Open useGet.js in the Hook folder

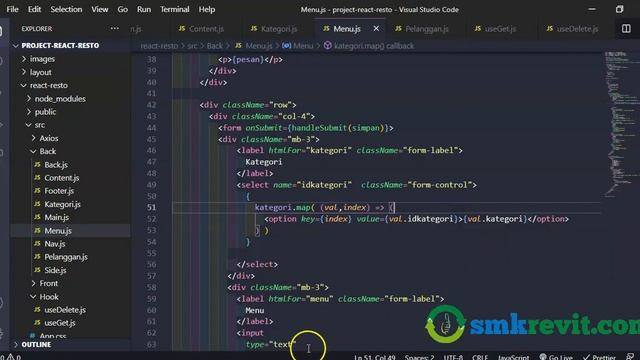click(60, 323)
